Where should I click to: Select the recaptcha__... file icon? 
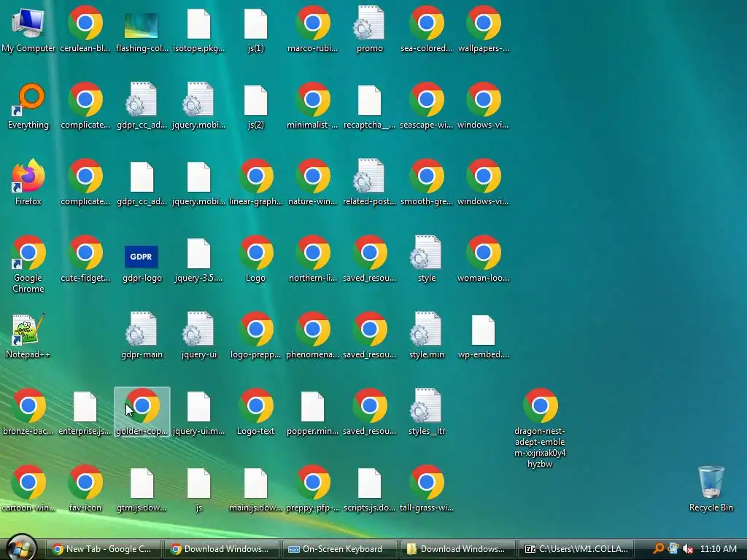(370, 106)
